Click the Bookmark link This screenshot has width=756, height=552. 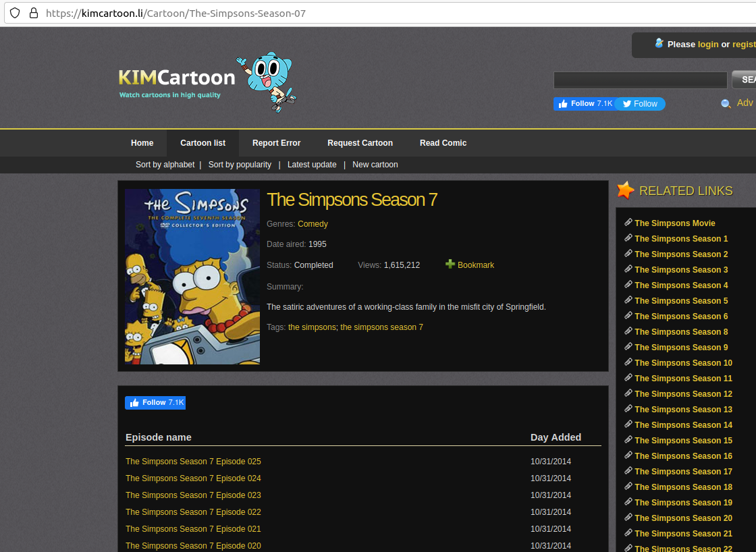(x=476, y=265)
